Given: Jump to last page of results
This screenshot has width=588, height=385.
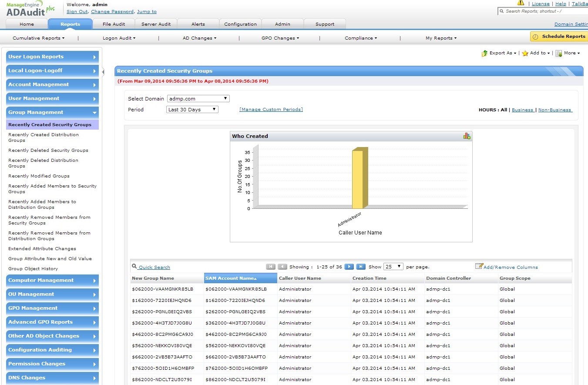Looking at the screenshot, I should [361, 267].
